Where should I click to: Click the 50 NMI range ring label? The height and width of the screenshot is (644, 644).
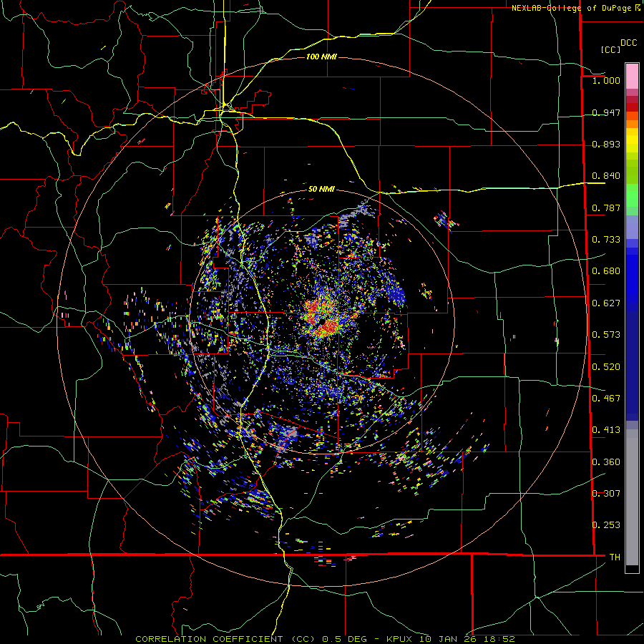(x=321, y=189)
